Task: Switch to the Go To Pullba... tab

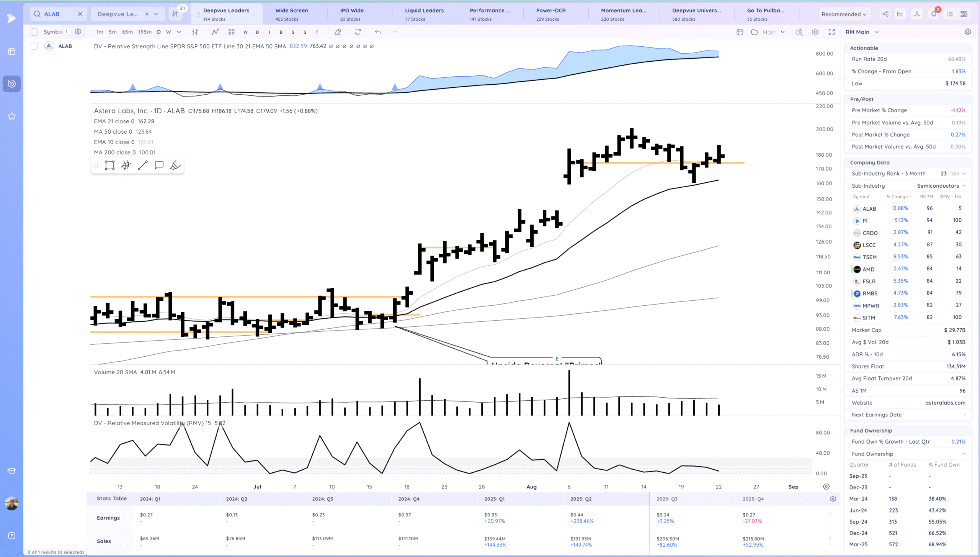Action: (x=765, y=14)
